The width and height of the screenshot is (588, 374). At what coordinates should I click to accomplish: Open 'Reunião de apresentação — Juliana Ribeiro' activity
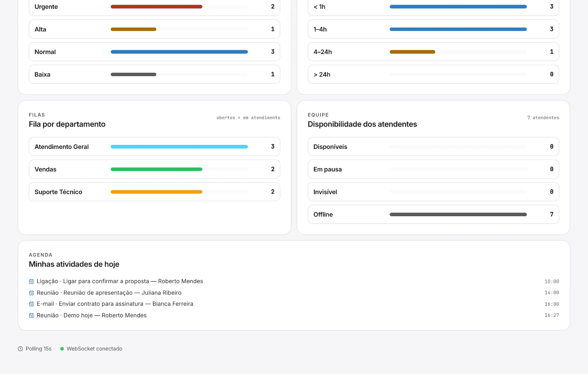coord(109,293)
